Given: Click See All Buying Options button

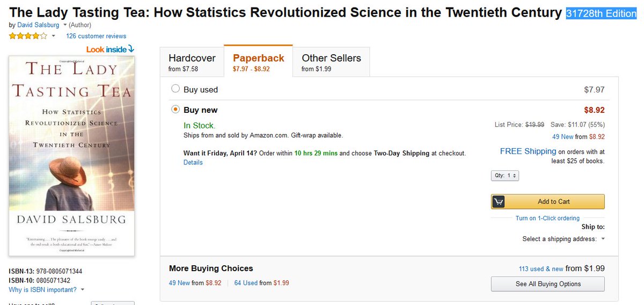Looking at the screenshot, I should 547,284.
